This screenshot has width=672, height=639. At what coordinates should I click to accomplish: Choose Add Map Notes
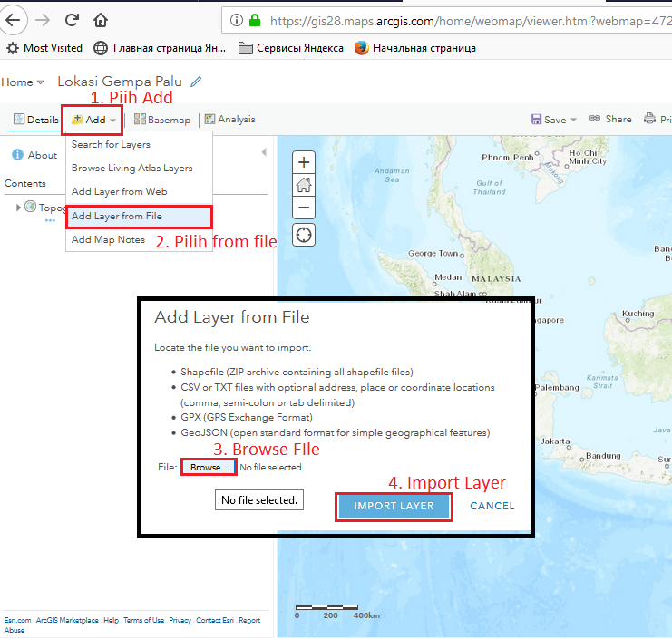108,239
